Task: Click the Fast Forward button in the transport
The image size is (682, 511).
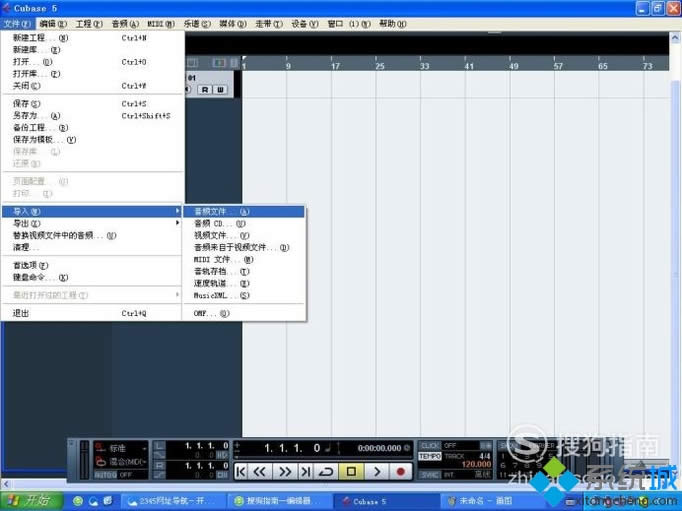Action: point(285,471)
